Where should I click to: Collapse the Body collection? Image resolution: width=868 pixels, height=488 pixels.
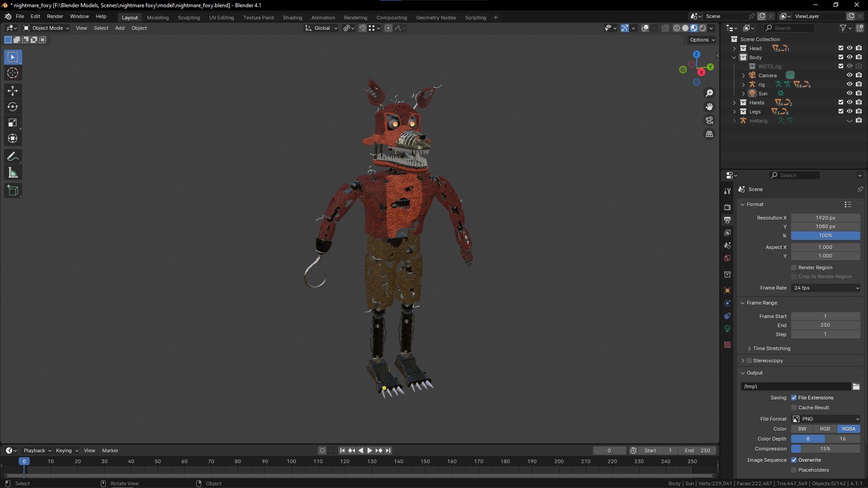click(x=734, y=57)
